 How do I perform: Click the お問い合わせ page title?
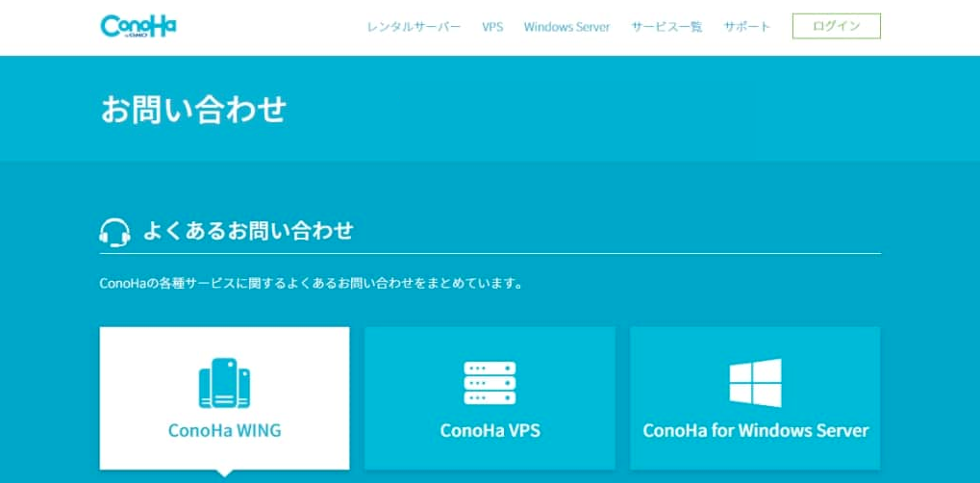point(193,109)
